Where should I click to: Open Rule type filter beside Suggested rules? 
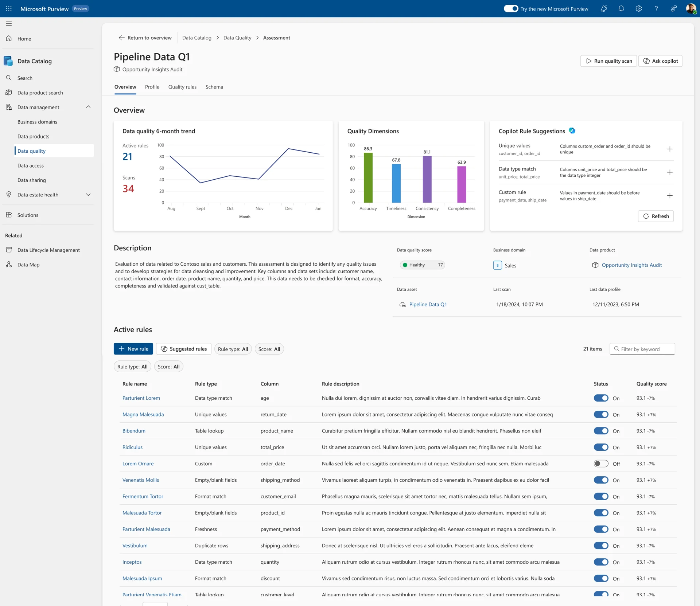(x=233, y=349)
